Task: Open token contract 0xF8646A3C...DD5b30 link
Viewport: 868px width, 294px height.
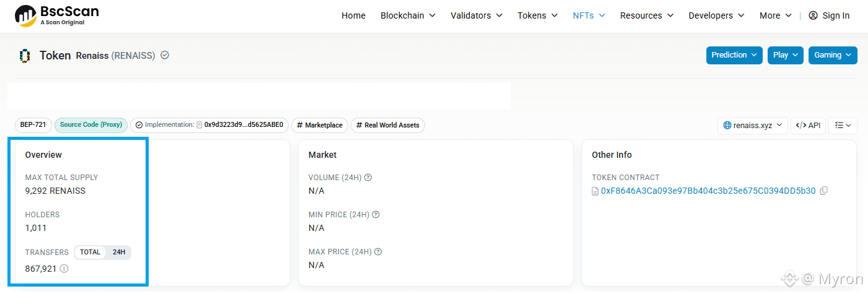Action: pyautogui.click(x=708, y=191)
